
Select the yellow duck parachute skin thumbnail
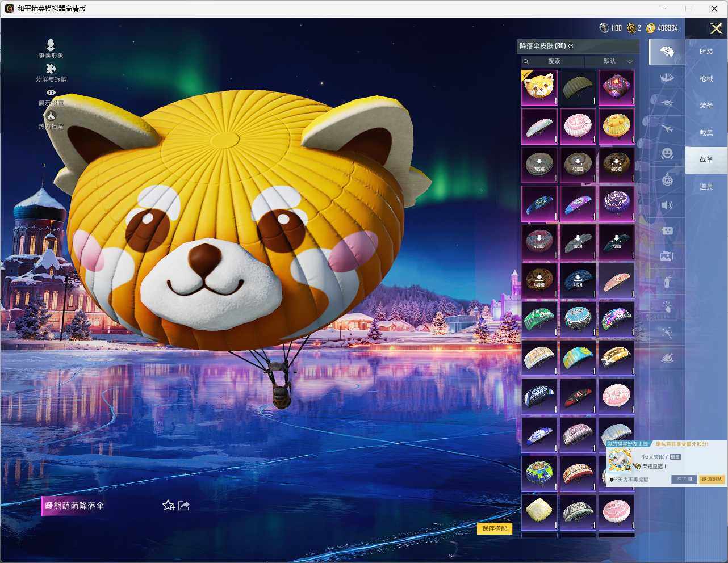coord(616,127)
